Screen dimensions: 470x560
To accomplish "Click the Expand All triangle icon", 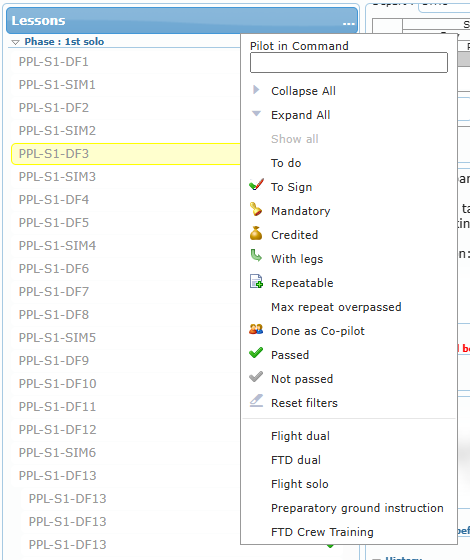I will tap(256, 114).
